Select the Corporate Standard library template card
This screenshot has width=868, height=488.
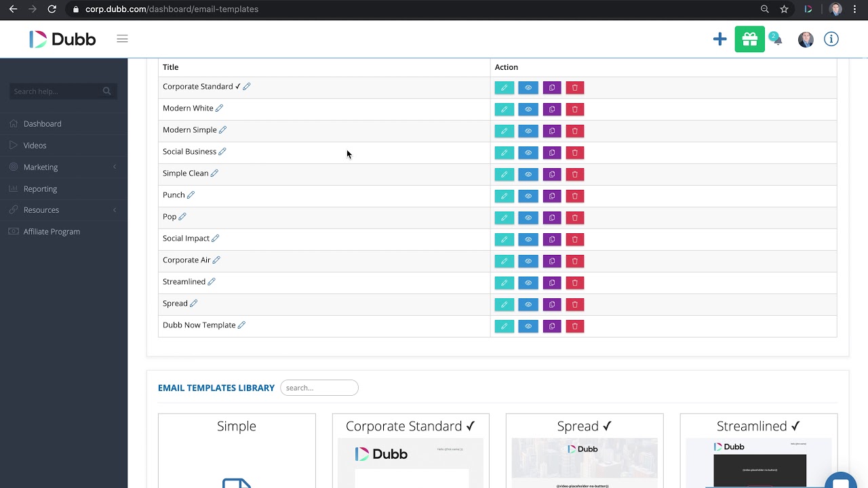[410, 451]
